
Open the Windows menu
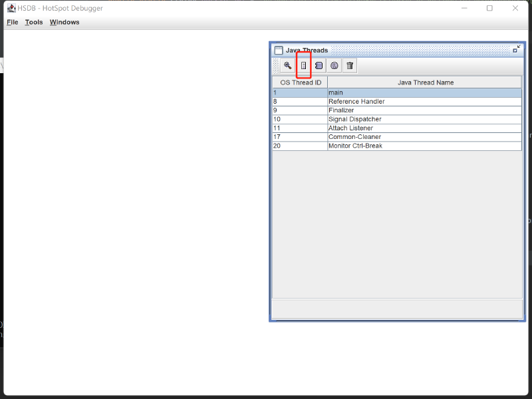pyautogui.click(x=65, y=22)
